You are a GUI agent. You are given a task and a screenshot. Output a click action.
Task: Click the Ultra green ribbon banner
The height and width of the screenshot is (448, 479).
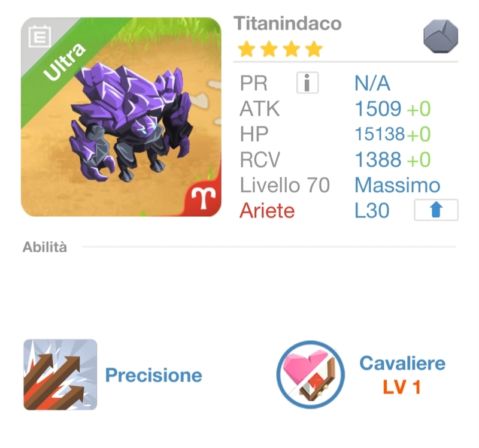[64, 62]
